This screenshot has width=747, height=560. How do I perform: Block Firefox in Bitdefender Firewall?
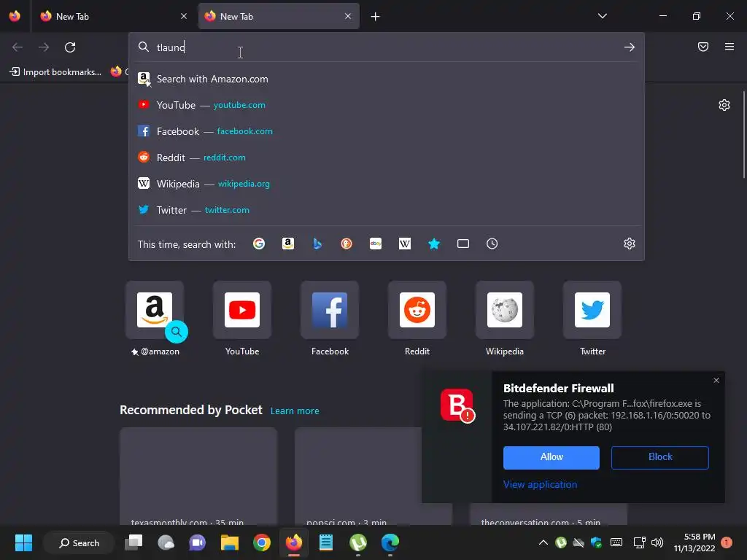[659, 458]
